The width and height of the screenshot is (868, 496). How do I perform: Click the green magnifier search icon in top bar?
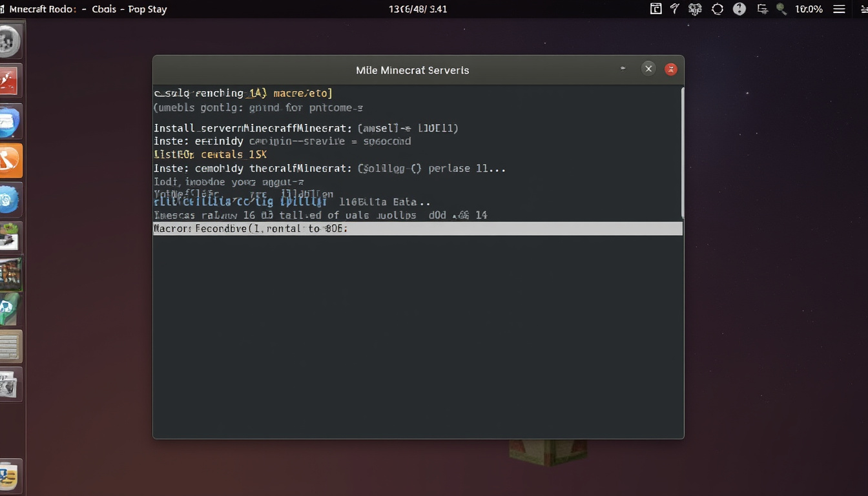tap(781, 9)
